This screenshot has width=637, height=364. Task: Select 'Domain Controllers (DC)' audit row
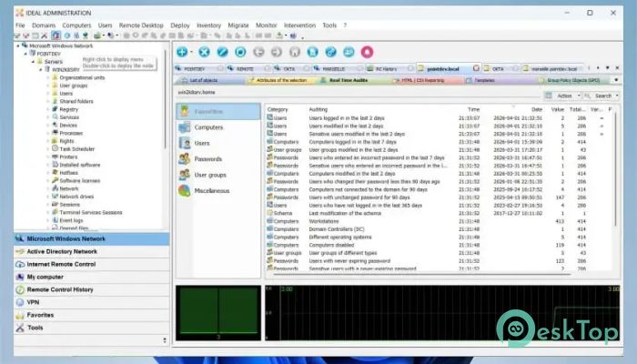pyautogui.click(x=439, y=229)
